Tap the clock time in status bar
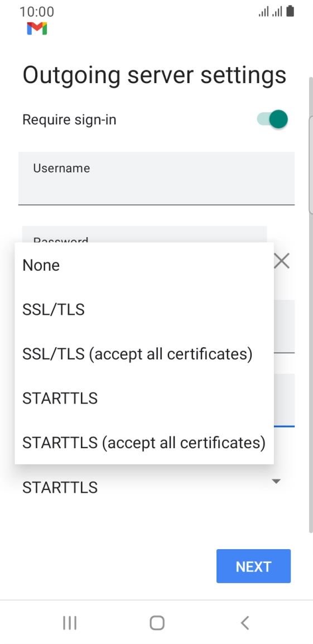Screen dimensions: 313x644 37,12
